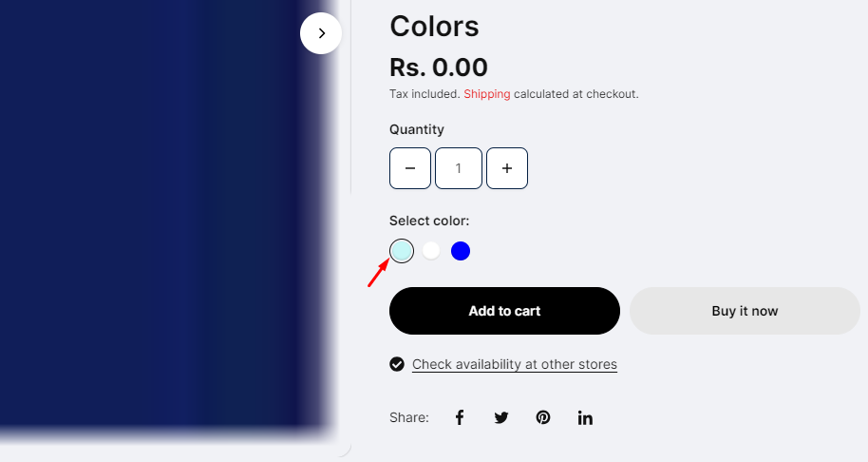
Task: Click the availability checkmark circle icon
Action: tap(397, 364)
